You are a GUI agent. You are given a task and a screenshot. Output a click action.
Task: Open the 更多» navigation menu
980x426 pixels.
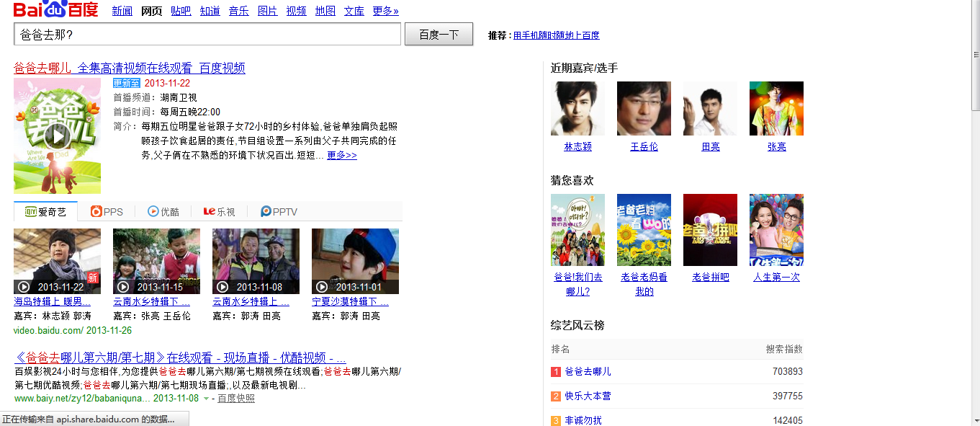pyautogui.click(x=385, y=11)
